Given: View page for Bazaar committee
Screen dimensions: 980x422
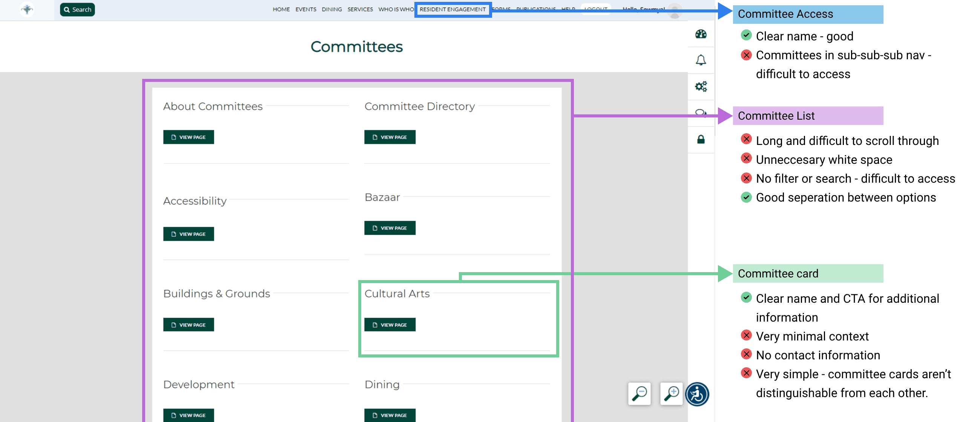Looking at the screenshot, I should (x=390, y=228).
